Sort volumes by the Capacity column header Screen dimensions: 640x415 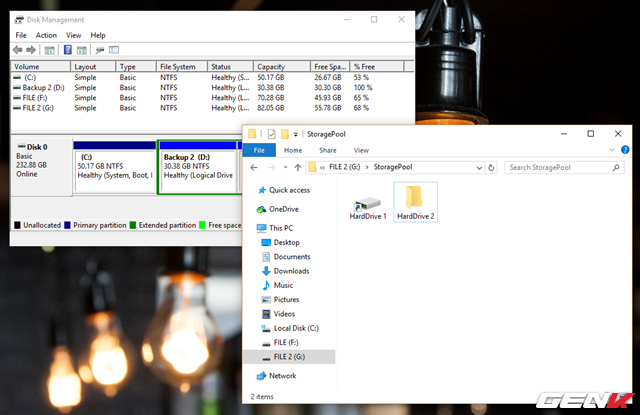(x=272, y=67)
